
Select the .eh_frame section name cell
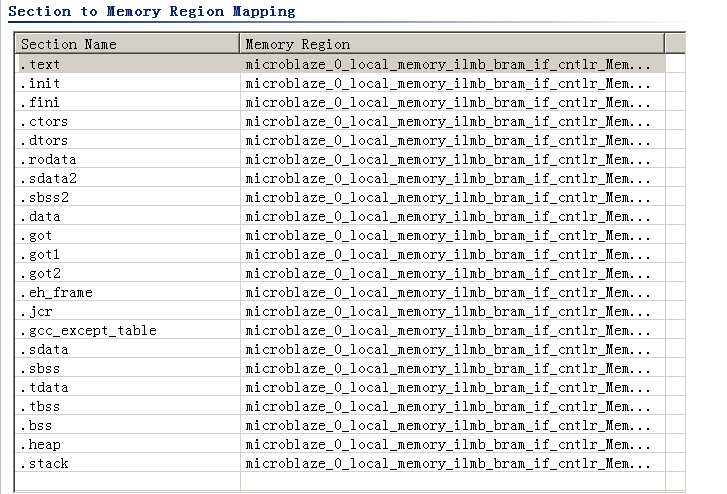tap(128, 292)
